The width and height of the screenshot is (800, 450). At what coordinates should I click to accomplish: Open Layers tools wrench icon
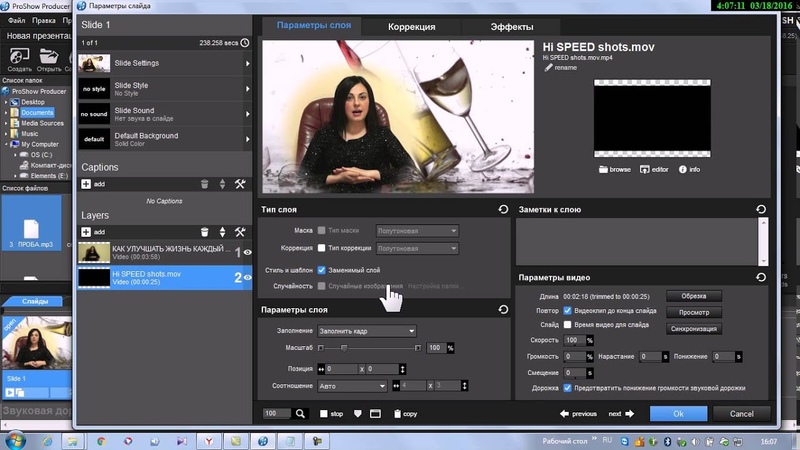pyautogui.click(x=240, y=232)
